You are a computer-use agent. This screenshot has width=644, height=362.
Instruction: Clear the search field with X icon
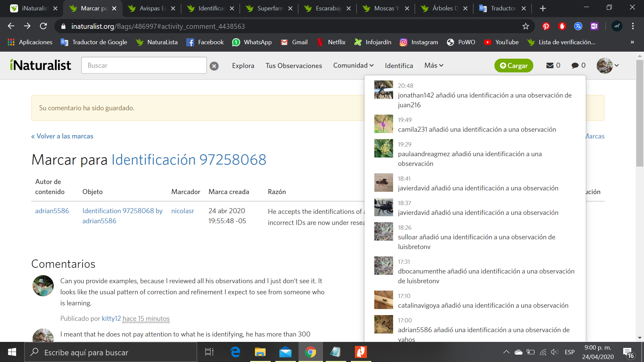click(x=214, y=66)
